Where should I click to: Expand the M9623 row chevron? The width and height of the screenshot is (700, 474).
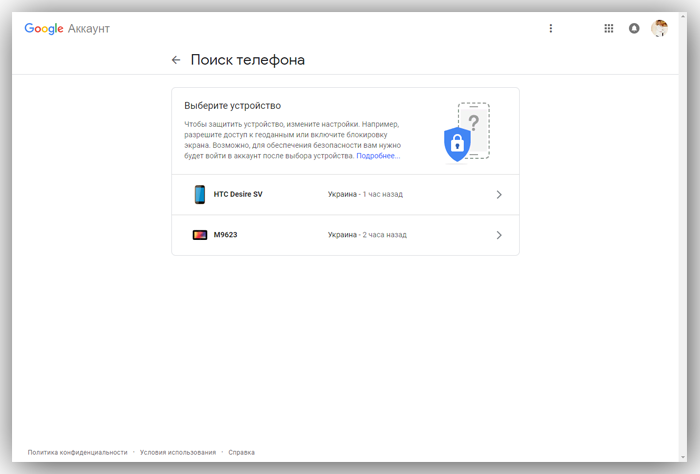tap(499, 235)
